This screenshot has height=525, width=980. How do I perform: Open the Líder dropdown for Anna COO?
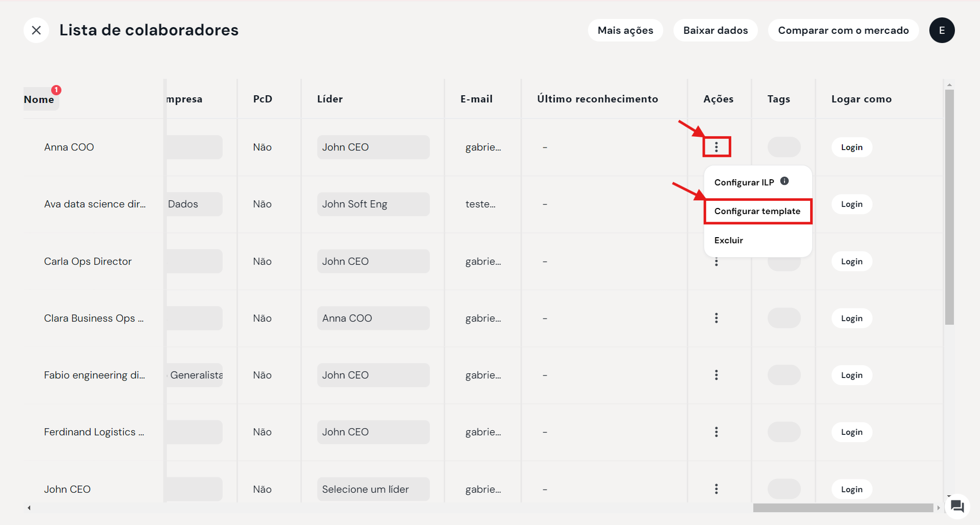[x=373, y=147]
